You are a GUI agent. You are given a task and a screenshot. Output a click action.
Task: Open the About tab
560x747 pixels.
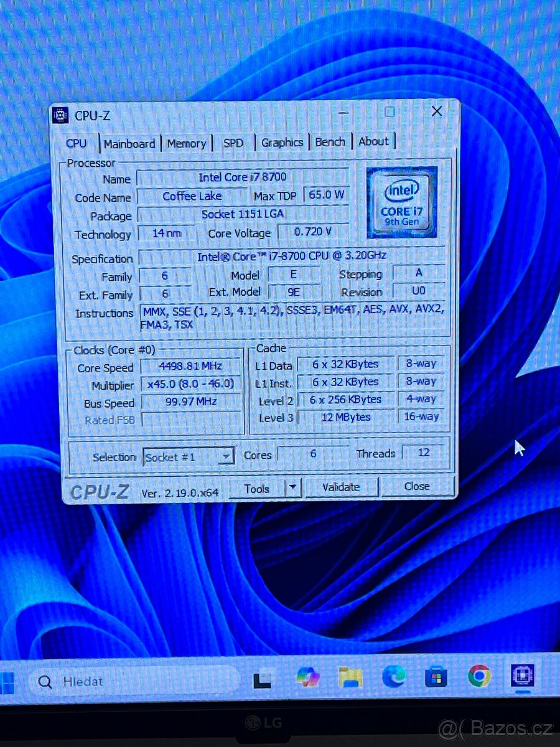pos(373,141)
